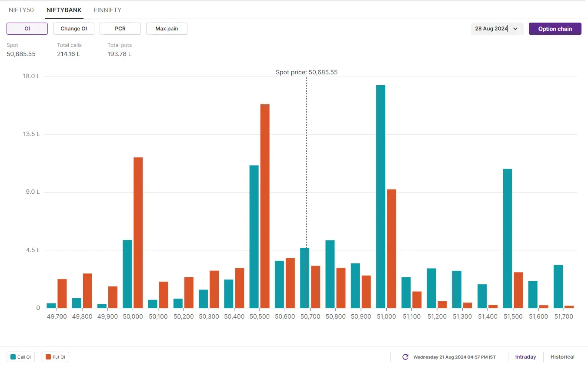Viewport: 588px width, 366px height.
Task: Click the 4.5 L y-axis label
Action: point(33,250)
